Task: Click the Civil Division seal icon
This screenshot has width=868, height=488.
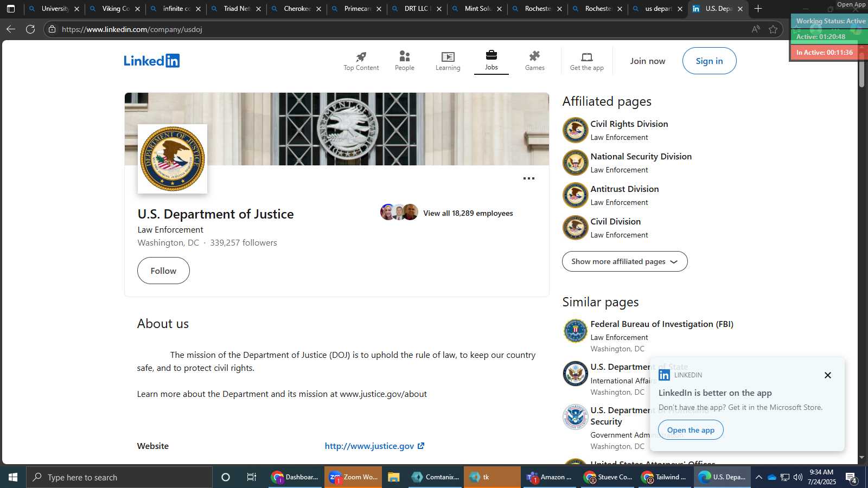Action: tap(575, 228)
